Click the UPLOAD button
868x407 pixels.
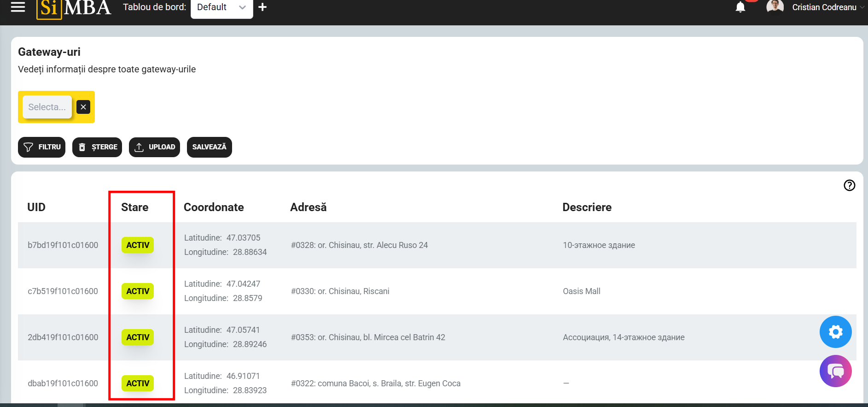[154, 147]
